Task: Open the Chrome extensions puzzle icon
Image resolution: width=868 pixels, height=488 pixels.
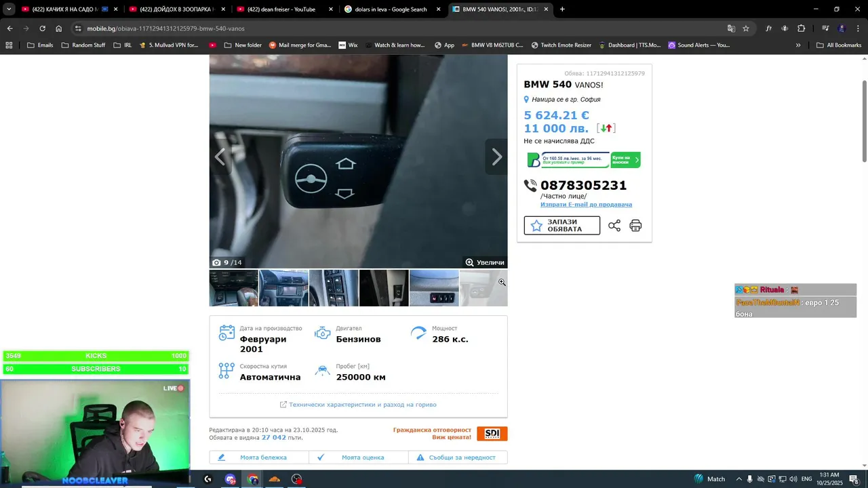Action: click(801, 28)
